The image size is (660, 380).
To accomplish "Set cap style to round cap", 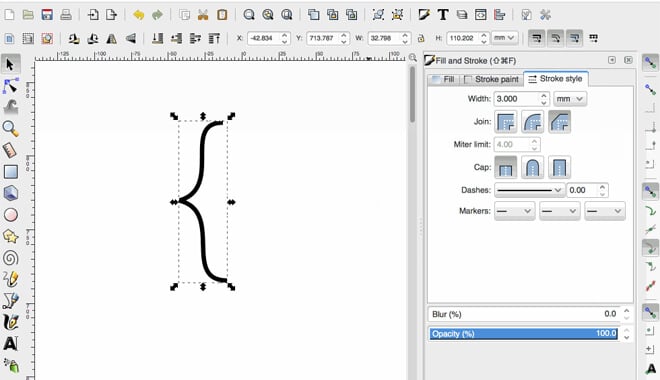I will tap(532, 167).
